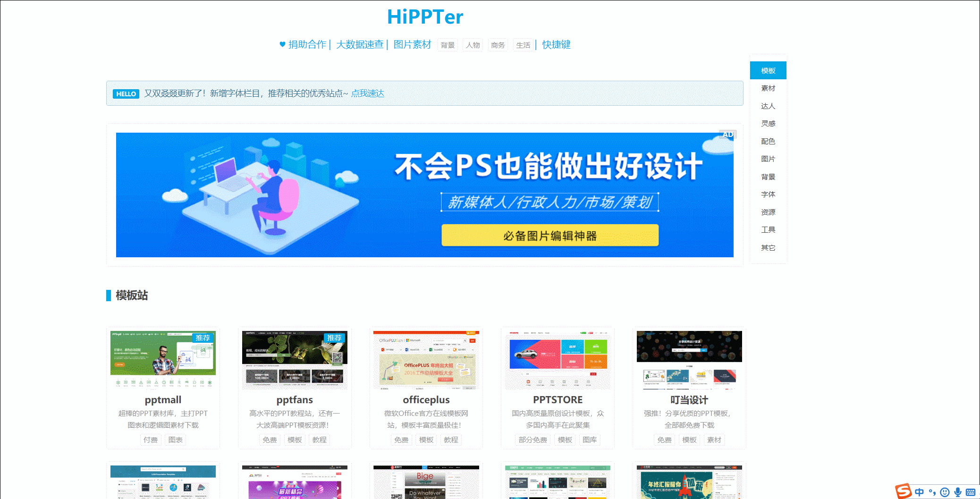The image size is (980, 499).
Task: Select 资源 in the side navigation
Action: tap(768, 212)
